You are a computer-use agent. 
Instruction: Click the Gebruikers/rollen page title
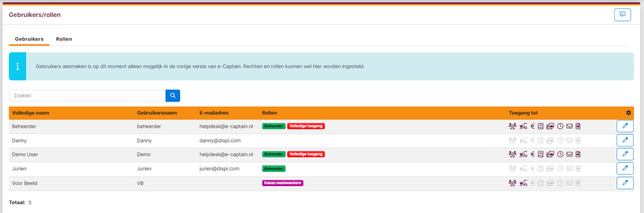point(35,15)
